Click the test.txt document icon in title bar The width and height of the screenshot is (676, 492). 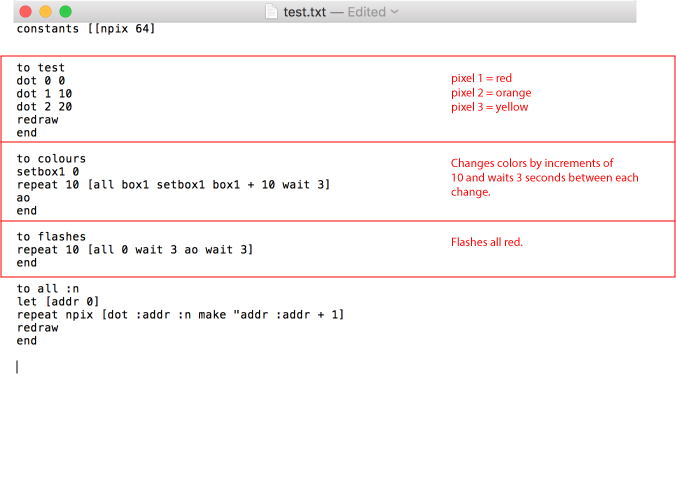(272, 11)
